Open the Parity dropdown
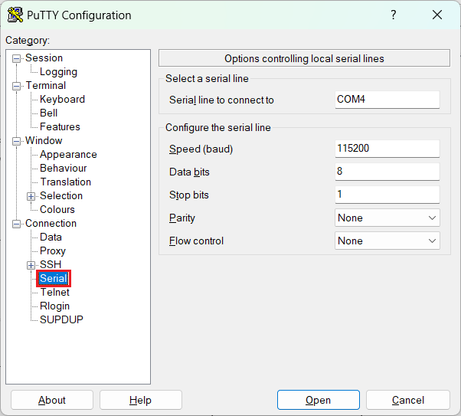Screen dimensions: 461x416 [x=387, y=218]
